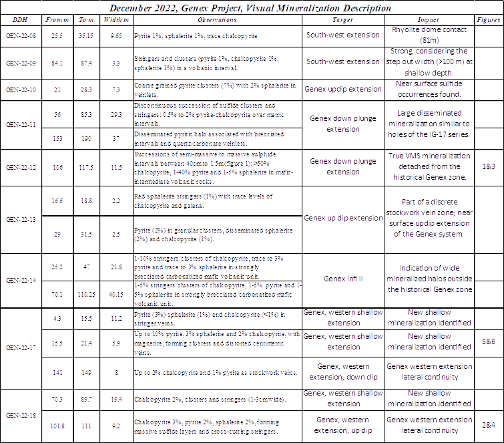504x443 pixels.
Task: Select the 'Figures' column header
Action: tap(489, 20)
